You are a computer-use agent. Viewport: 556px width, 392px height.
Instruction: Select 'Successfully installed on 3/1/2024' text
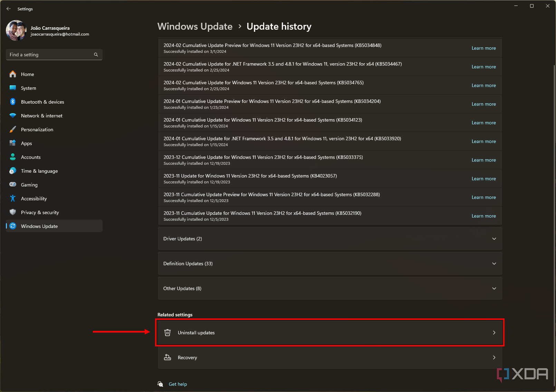coord(195,51)
